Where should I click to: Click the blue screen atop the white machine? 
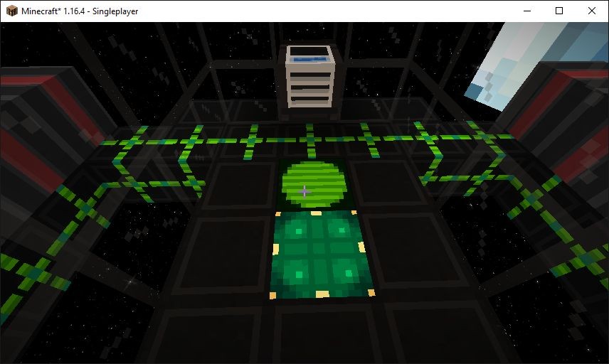point(310,54)
